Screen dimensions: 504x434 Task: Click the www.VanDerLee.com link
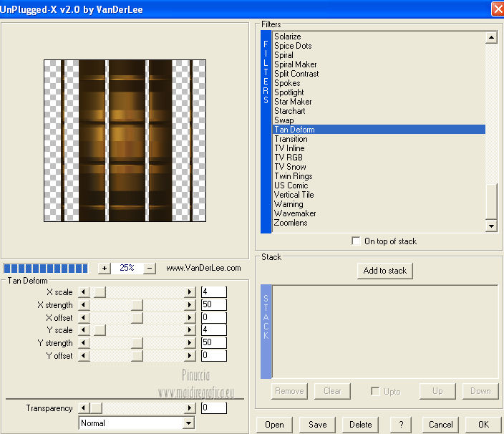pyautogui.click(x=203, y=268)
